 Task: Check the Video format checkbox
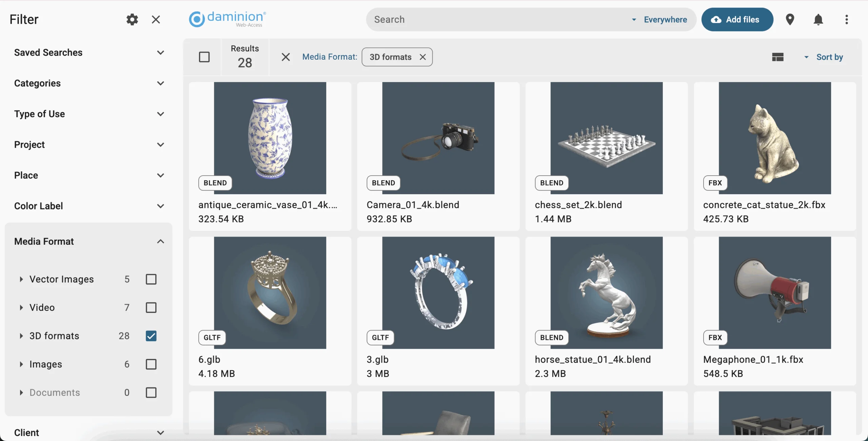151,307
